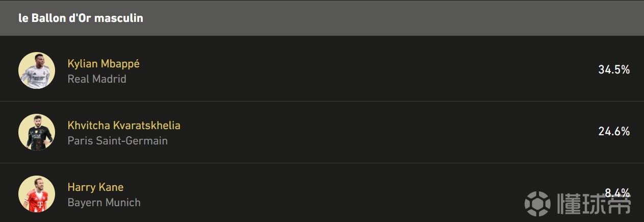Open the Khvitcha Kvaratskhelia name link
The width and height of the screenshot is (644, 222).
124,126
